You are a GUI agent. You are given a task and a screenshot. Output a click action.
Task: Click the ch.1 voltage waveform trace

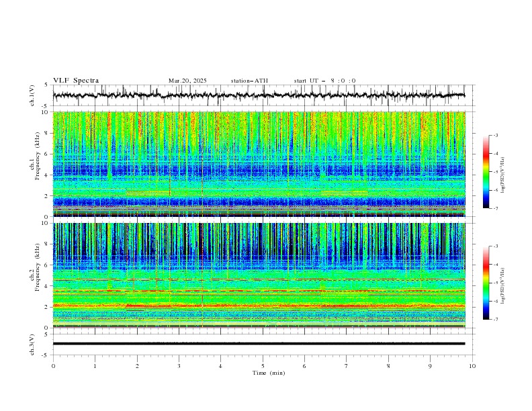pyautogui.click(x=259, y=95)
